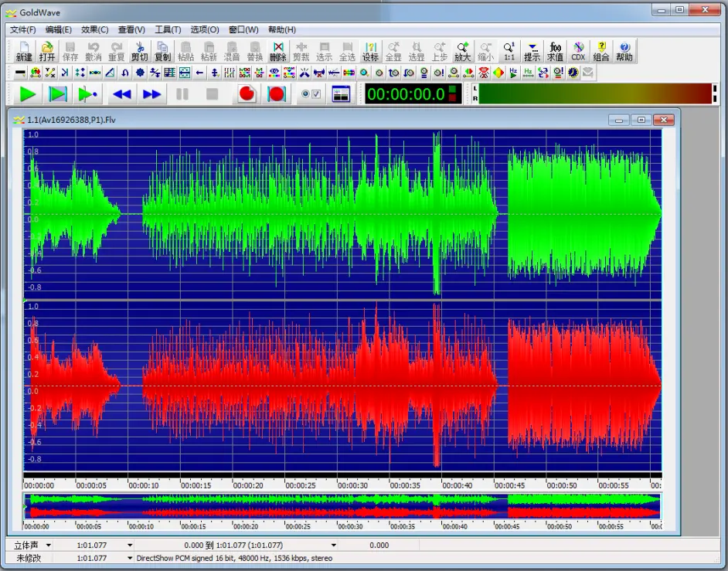728x571 pixels.
Task: Click the 放大 (Zoom in) magnifier icon
Action: coord(462,51)
